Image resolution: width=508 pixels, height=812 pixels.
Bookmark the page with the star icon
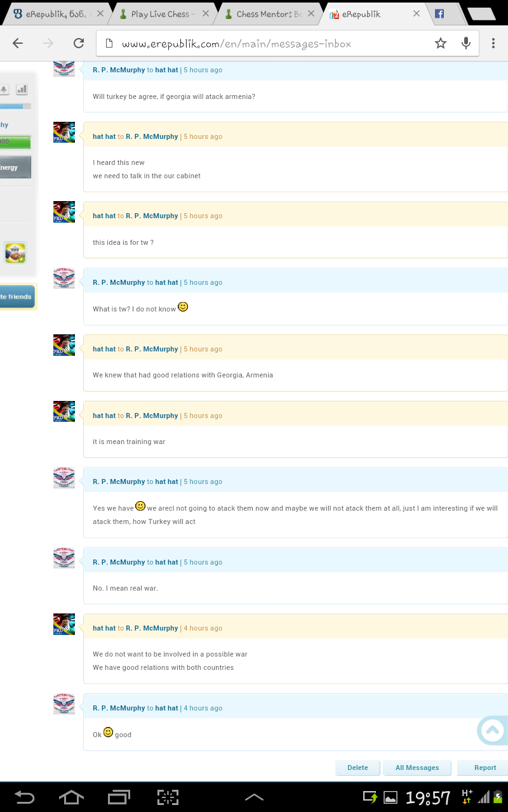(x=441, y=43)
